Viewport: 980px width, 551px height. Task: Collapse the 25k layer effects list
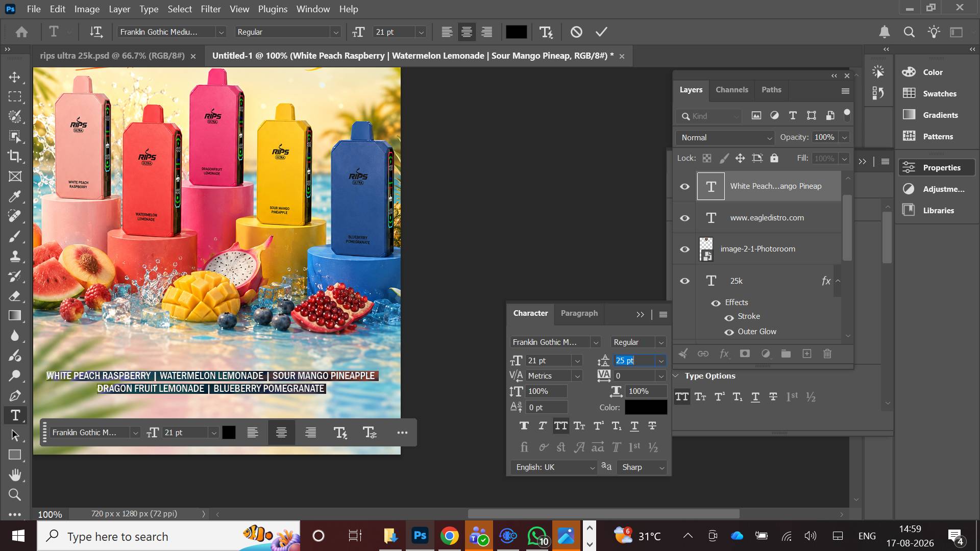[838, 281]
